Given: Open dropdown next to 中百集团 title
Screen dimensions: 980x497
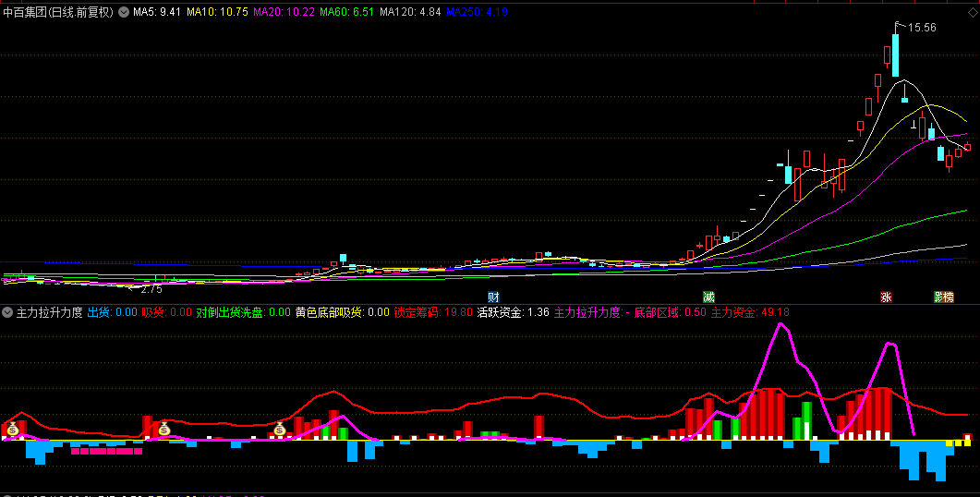Looking at the screenshot, I should (x=124, y=12).
